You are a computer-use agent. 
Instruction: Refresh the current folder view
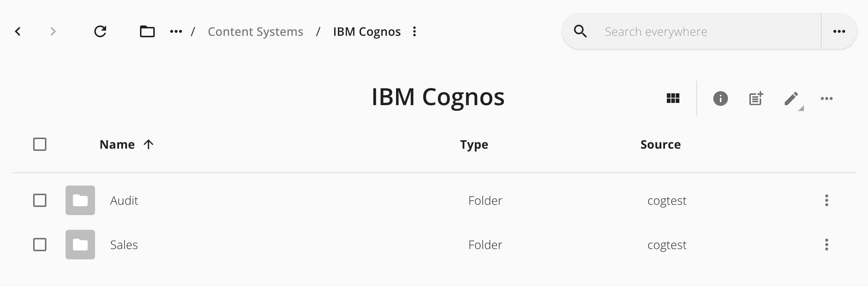pyautogui.click(x=100, y=32)
